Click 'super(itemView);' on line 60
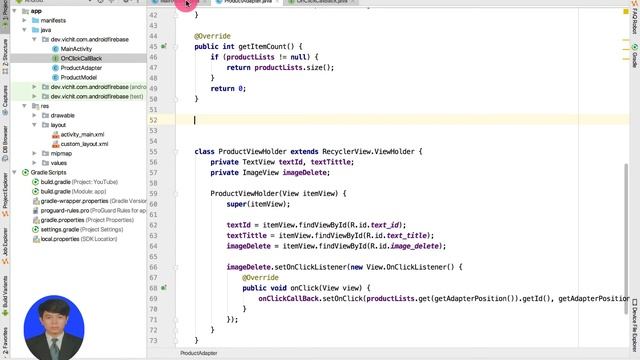640x360 pixels. pyautogui.click(x=258, y=204)
